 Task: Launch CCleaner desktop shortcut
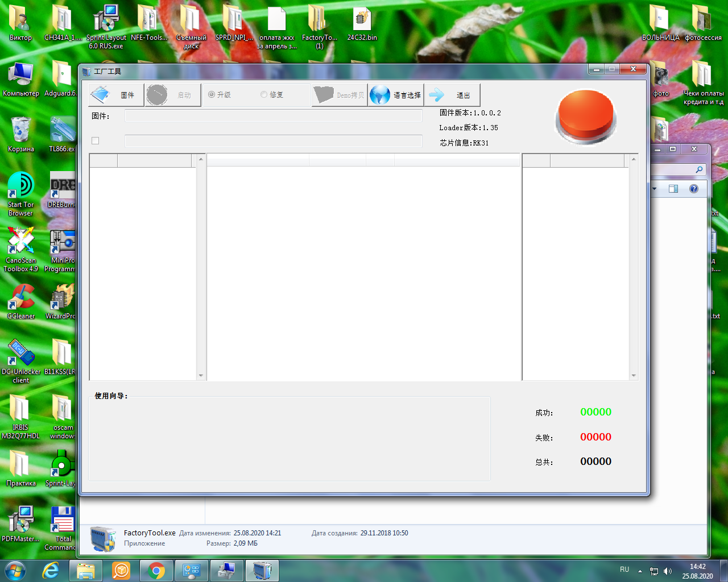pos(20,301)
